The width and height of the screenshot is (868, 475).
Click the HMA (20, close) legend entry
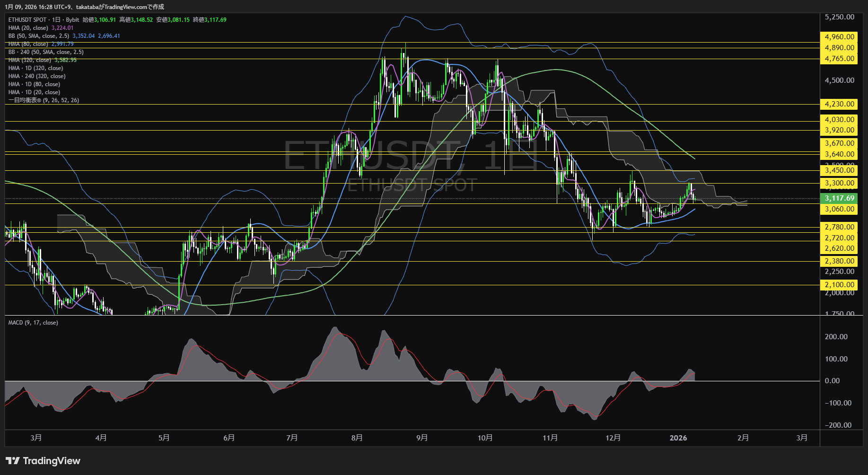pos(28,28)
